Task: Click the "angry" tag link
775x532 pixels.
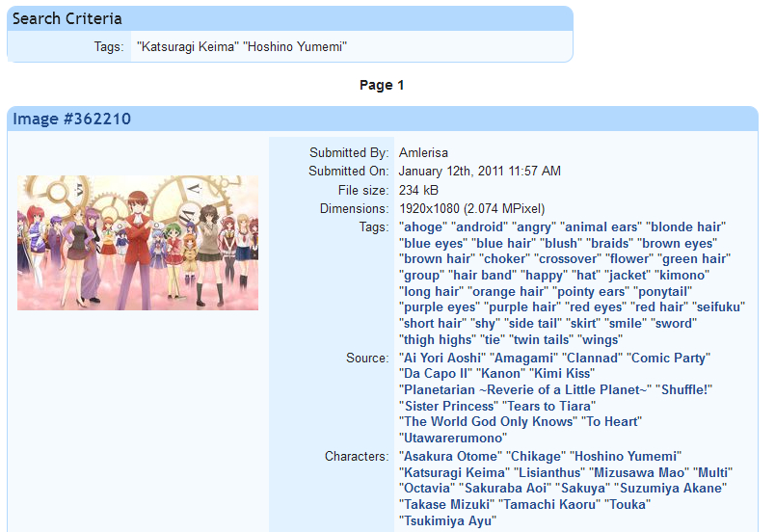Action: (x=534, y=227)
